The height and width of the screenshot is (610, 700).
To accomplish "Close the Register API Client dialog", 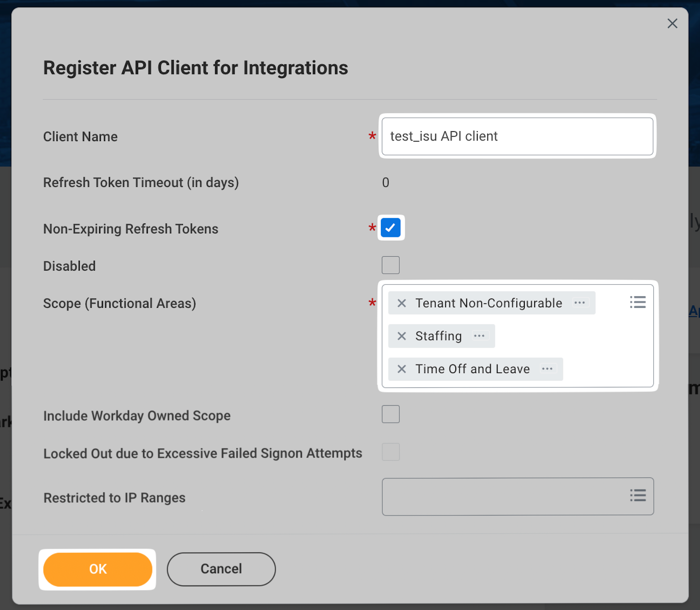I will (x=672, y=24).
